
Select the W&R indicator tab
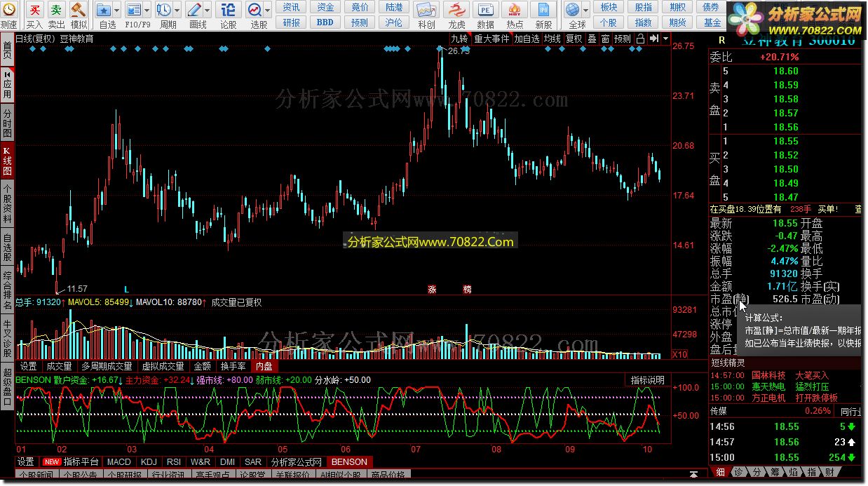click(x=201, y=462)
